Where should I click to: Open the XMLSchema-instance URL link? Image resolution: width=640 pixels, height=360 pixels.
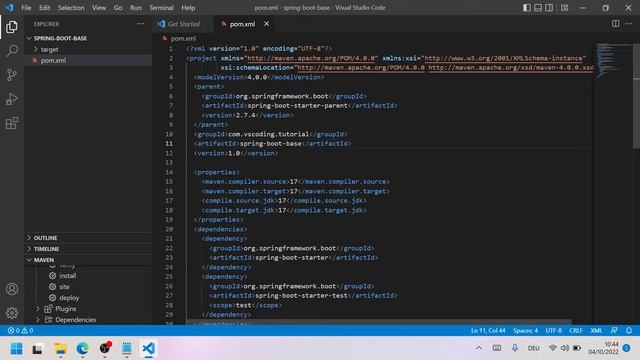(503, 58)
